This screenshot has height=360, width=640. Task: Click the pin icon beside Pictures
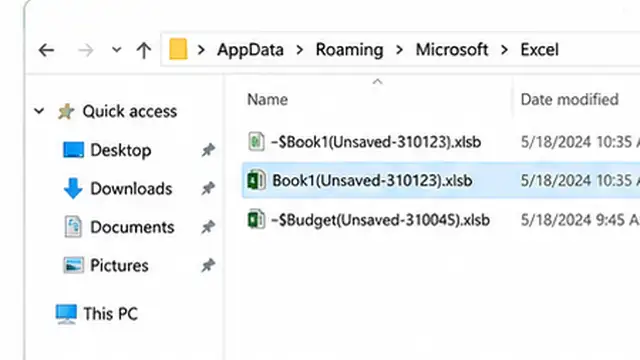[x=208, y=266]
